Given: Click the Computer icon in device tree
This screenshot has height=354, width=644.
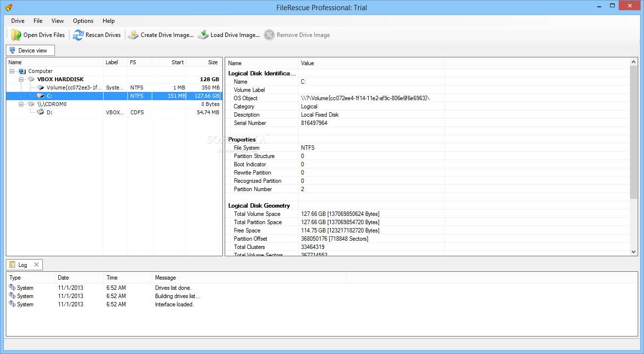Looking at the screenshot, I should [x=22, y=71].
